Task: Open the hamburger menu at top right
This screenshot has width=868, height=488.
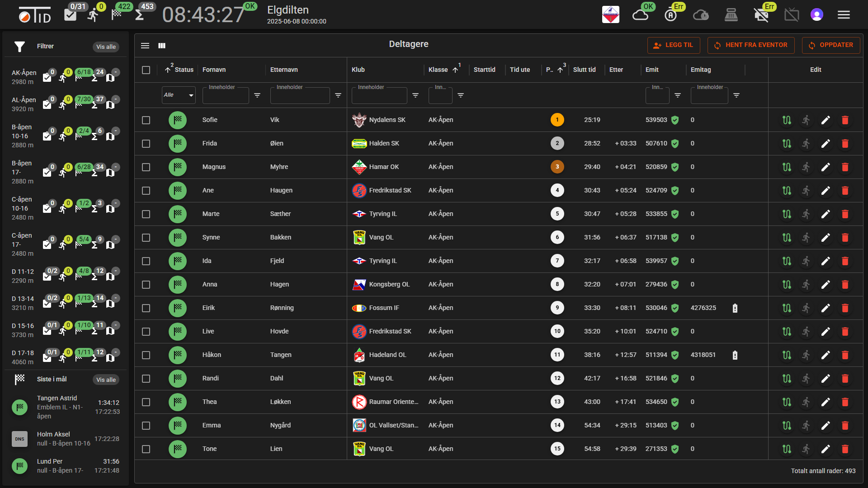Action: [x=844, y=15]
